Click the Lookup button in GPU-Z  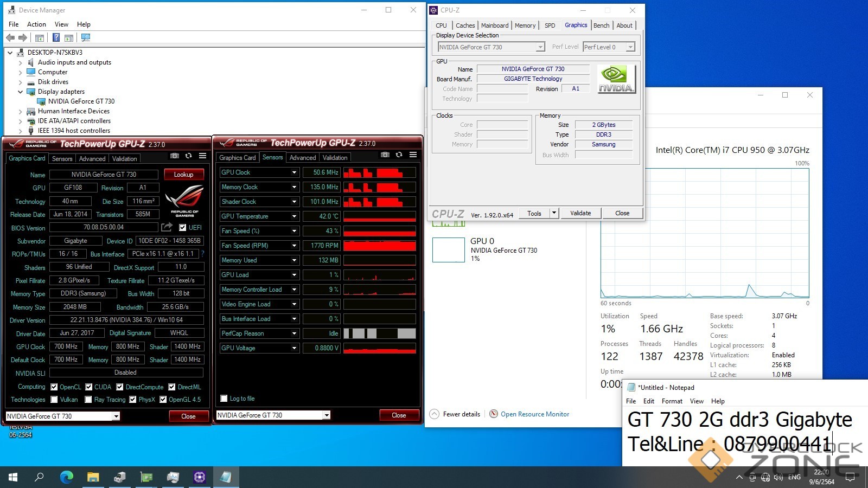(x=183, y=175)
